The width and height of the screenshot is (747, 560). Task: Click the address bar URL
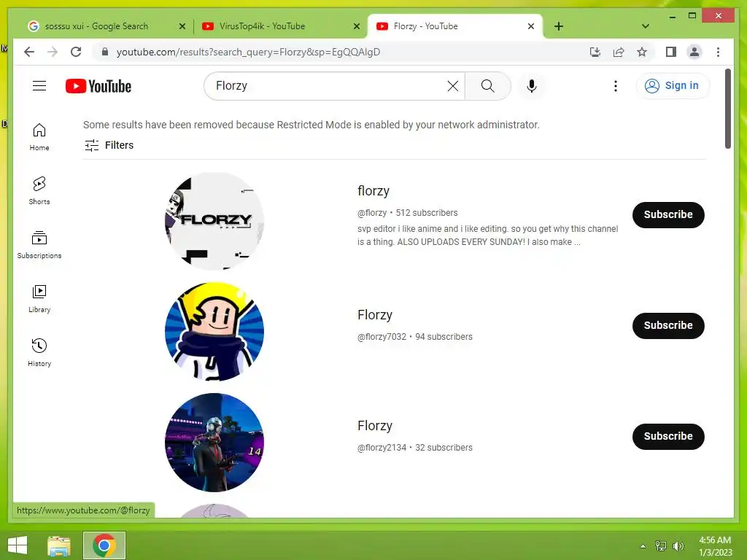[248, 52]
